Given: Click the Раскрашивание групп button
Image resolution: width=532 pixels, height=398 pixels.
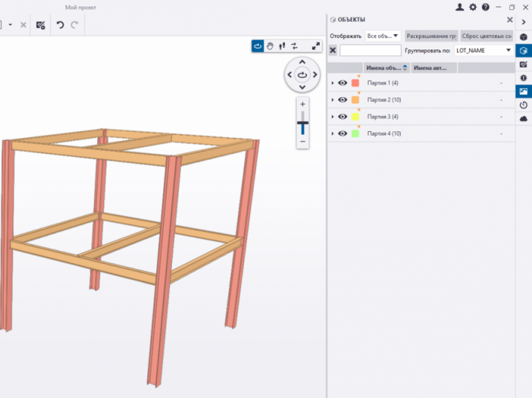Looking at the screenshot, I should pos(431,35).
